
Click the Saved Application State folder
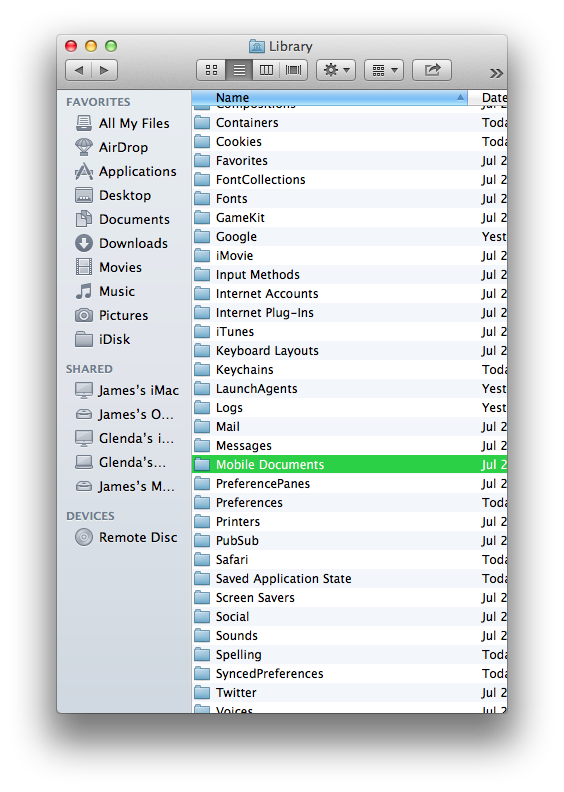tap(283, 579)
